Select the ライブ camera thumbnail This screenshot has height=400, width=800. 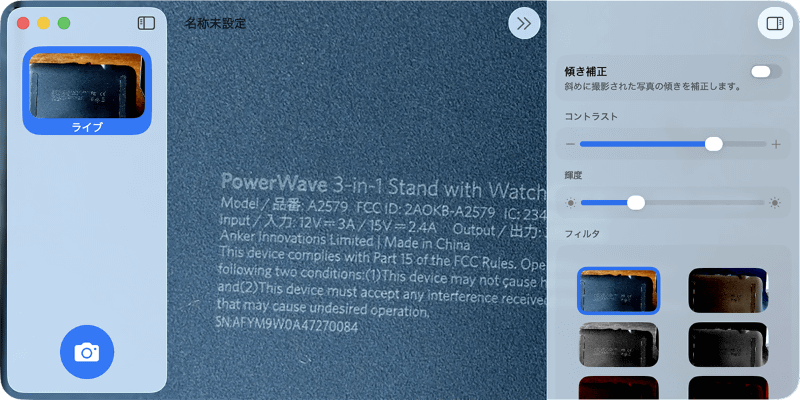click(x=87, y=91)
